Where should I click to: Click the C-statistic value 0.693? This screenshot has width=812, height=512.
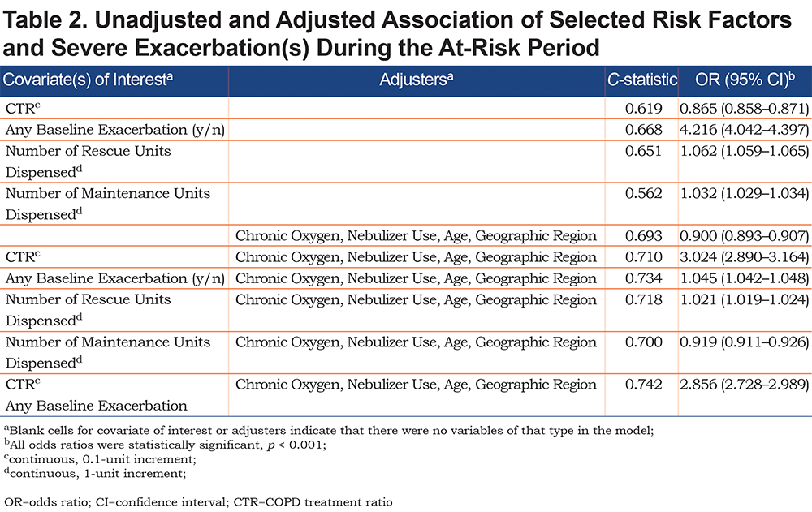(644, 236)
